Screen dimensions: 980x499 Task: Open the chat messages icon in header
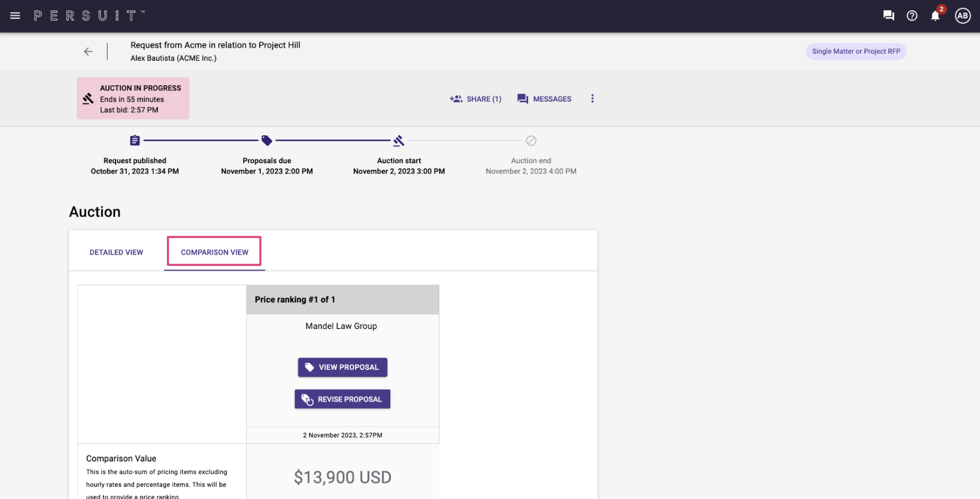pos(889,16)
